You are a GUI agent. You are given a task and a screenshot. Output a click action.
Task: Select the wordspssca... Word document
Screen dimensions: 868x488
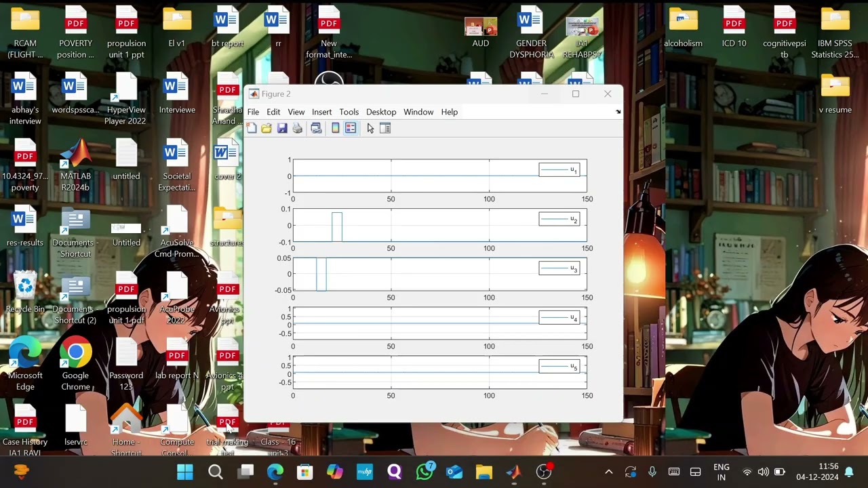pos(75,94)
